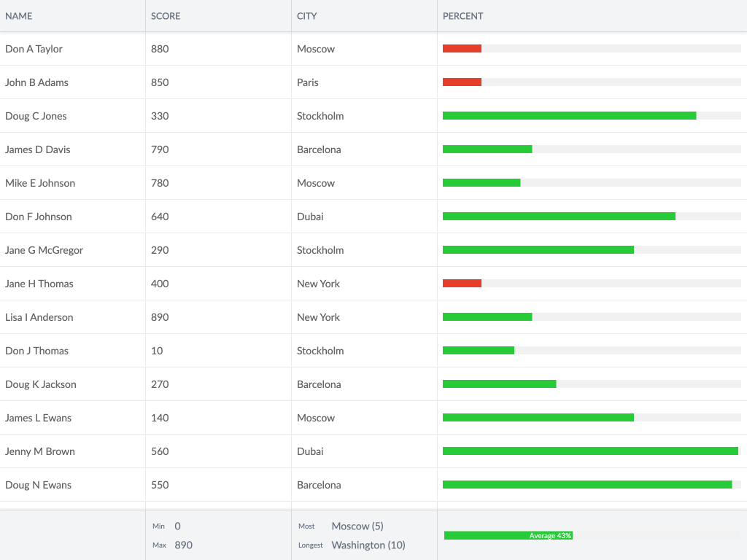Click the score value 850
Viewport: 747px width, 560px height.
tap(160, 82)
